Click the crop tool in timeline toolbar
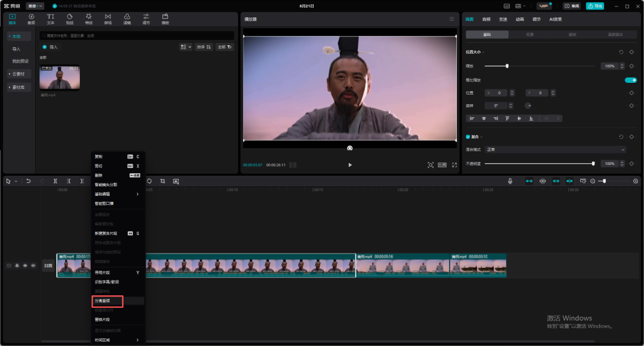644x346 pixels. tap(163, 181)
